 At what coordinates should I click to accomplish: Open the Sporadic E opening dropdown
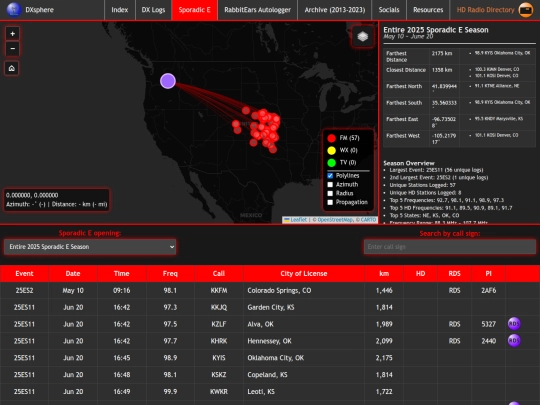90,247
